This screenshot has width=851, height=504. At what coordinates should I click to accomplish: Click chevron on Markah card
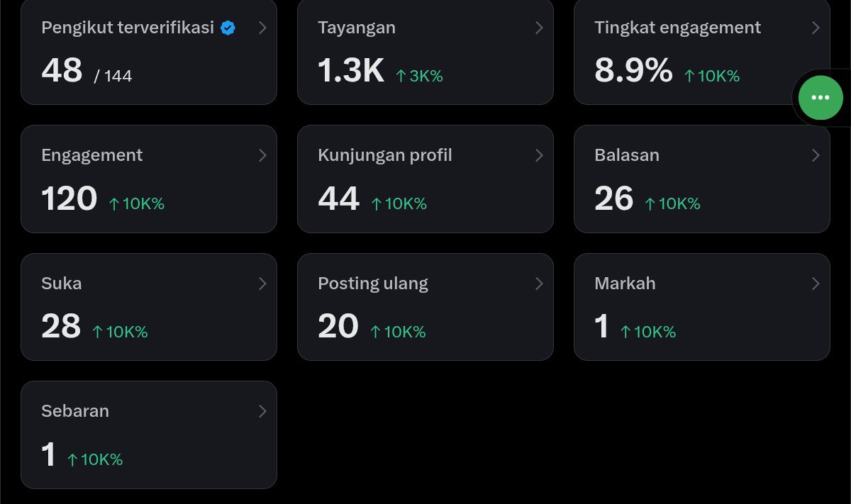point(816,284)
